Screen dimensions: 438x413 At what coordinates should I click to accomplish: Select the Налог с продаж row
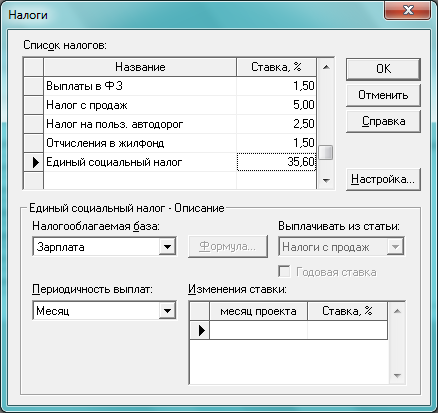pos(170,105)
